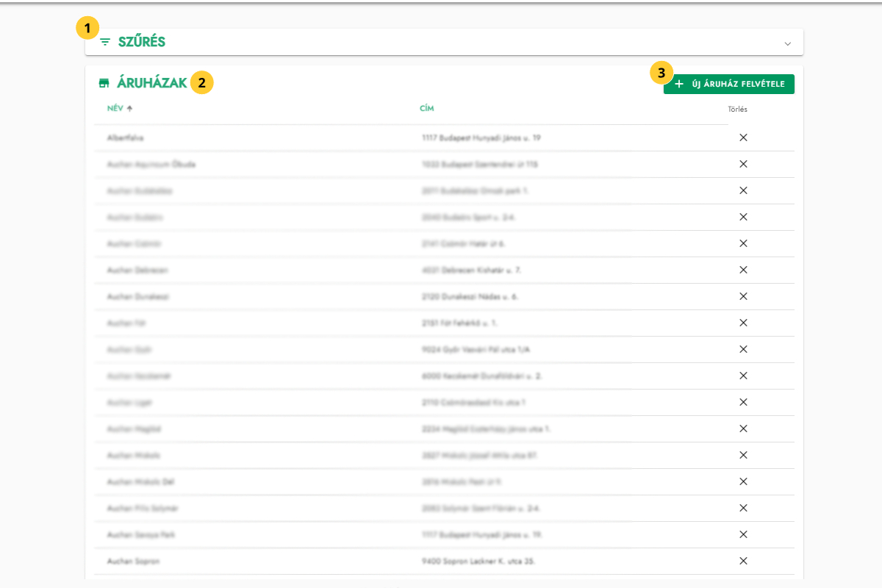Delete the Auchan Aquincum Óbuda row
882x588 pixels.
click(x=743, y=164)
